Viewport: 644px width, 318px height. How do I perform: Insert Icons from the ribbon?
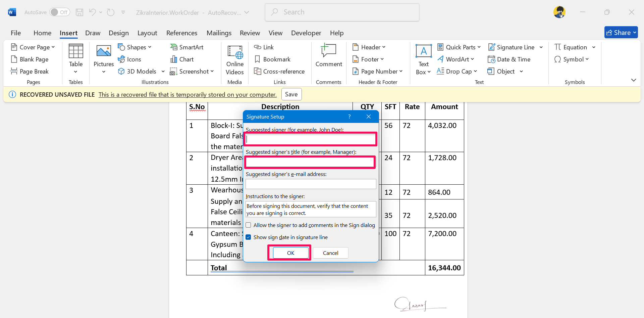tap(129, 59)
